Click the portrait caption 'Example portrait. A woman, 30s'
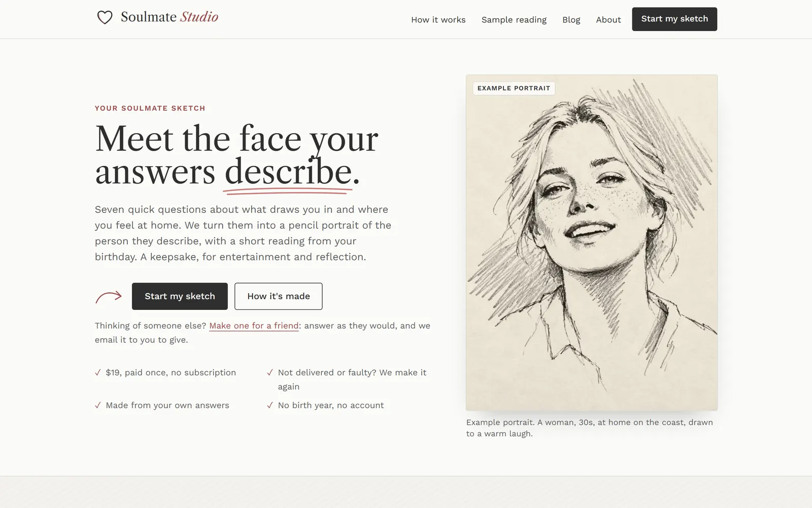Image resolution: width=812 pixels, height=508 pixels. tap(589, 428)
